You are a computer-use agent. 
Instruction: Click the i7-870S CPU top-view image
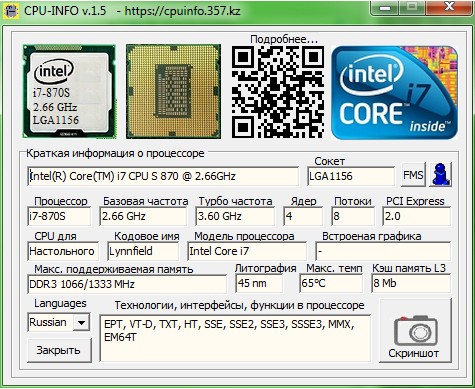69,91
